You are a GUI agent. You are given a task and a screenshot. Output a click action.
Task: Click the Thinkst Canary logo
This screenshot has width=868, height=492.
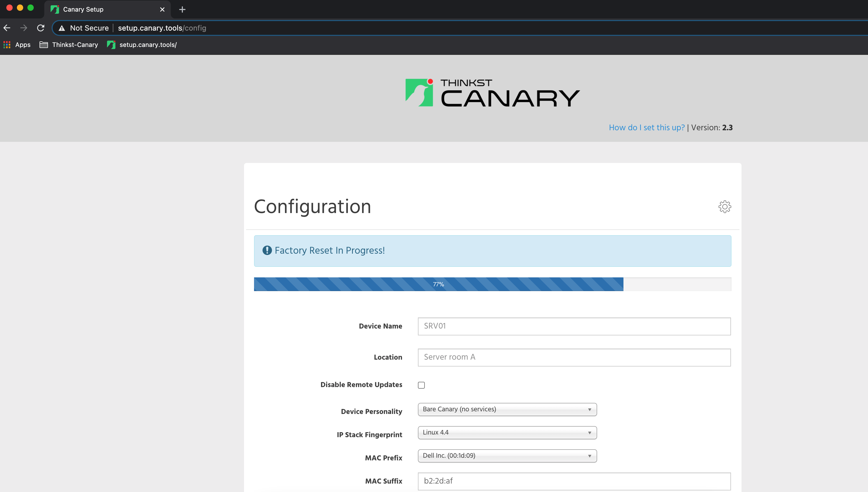[x=492, y=93]
